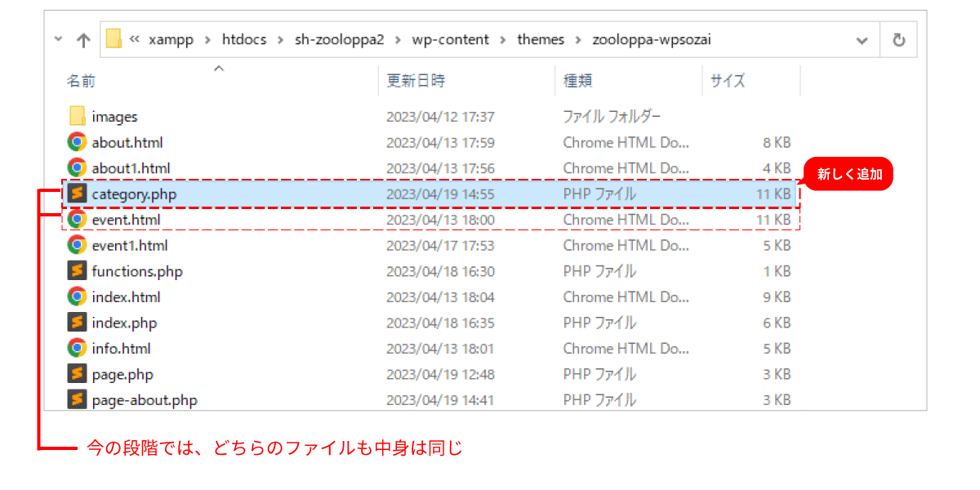Click the PHP ファイル type of index.php
Image resolution: width=980 pixels, height=490 pixels.
click(599, 323)
